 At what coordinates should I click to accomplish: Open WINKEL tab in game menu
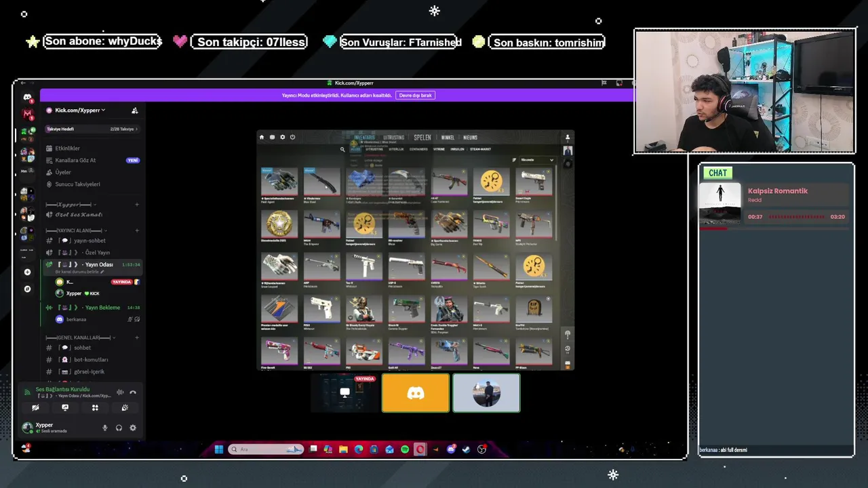[x=448, y=138]
